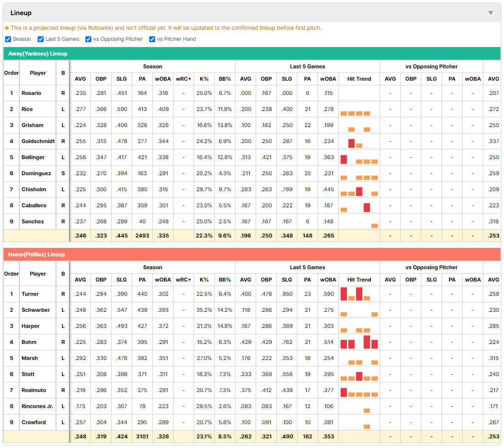Collapse the Lineup panel arrow

[x=491, y=13]
